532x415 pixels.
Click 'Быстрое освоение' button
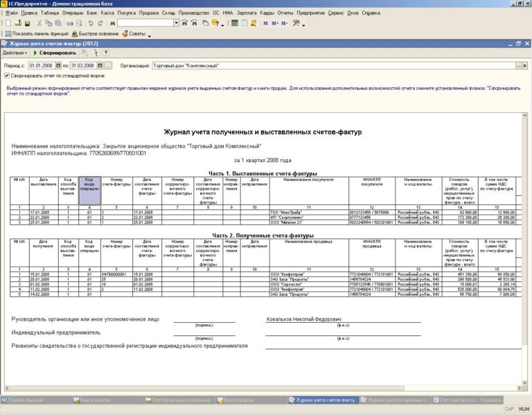click(96, 33)
